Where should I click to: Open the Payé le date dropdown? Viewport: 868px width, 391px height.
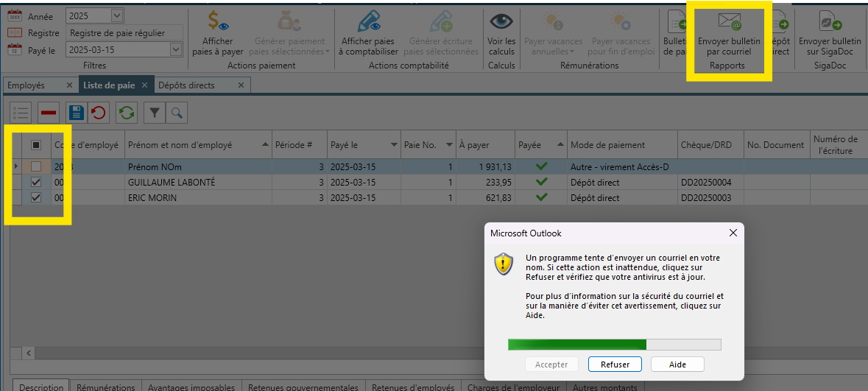click(x=176, y=49)
